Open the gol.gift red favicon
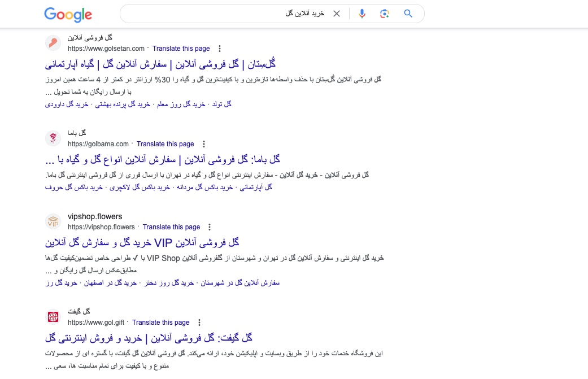This screenshot has width=588, height=379. pos(53,317)
